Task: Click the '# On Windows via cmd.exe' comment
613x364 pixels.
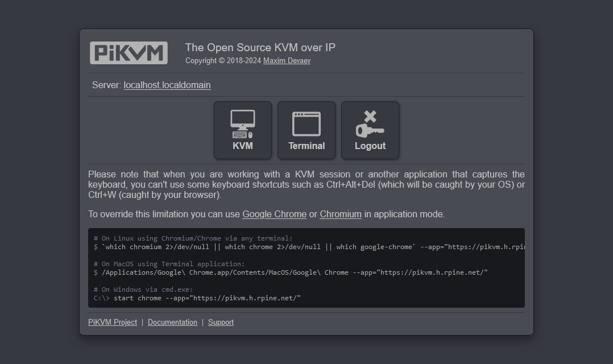Action: (143, 289)
